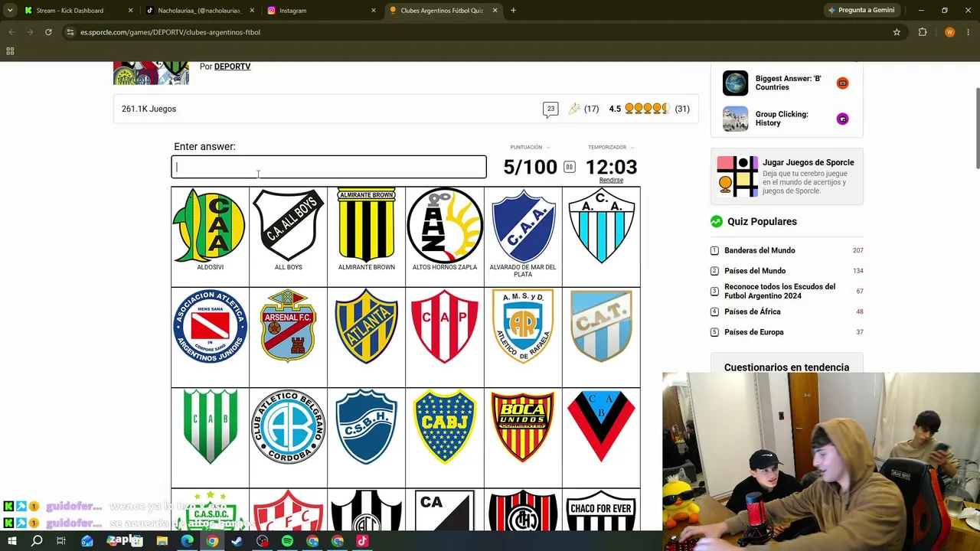Open Jugar Juegos de Sporcle card
The image size is (980, 551).
click(x=787, y=176)
